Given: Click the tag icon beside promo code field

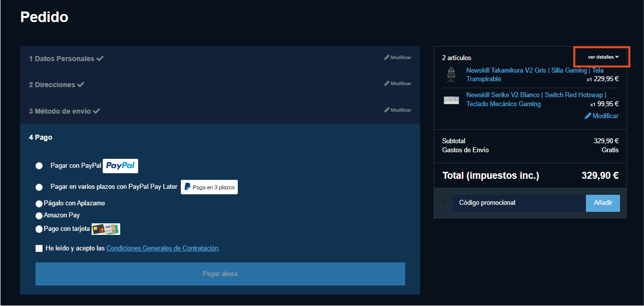Looking at the screenshot, I should 444,201.
